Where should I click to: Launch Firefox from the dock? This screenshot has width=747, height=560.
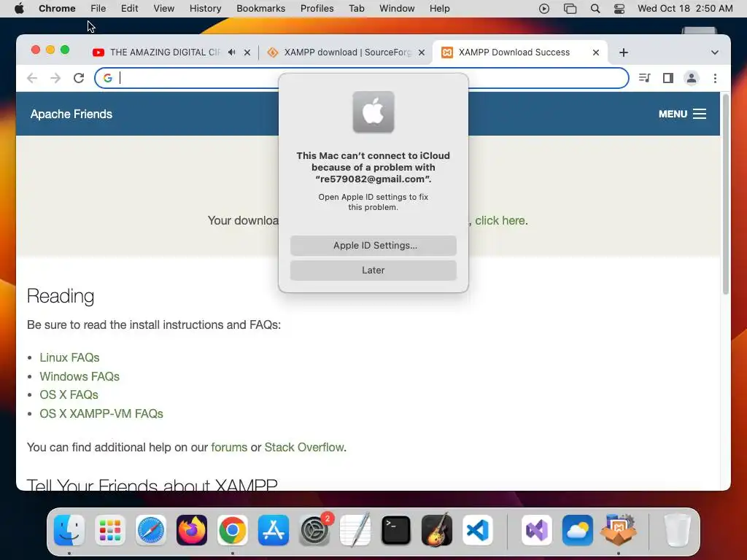tap(192, 530)
